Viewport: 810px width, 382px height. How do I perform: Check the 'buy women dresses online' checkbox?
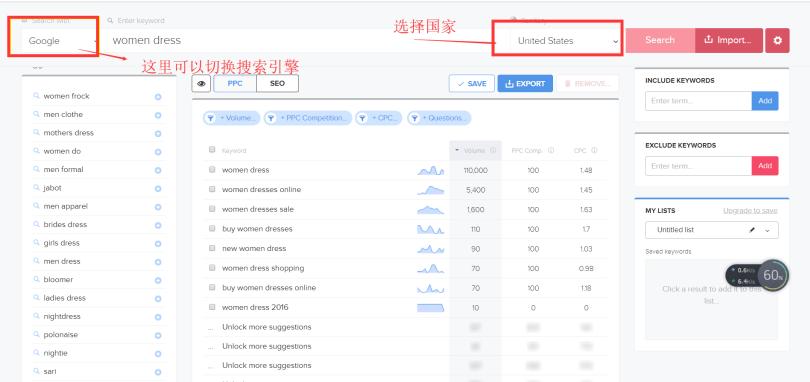pyautogui.click(x=212, y=287)
